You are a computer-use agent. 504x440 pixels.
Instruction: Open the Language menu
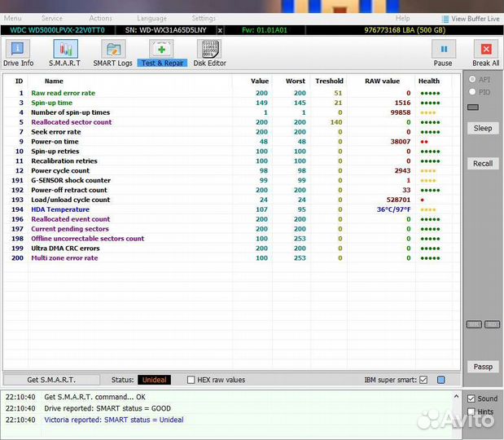(x=151, y=18)
